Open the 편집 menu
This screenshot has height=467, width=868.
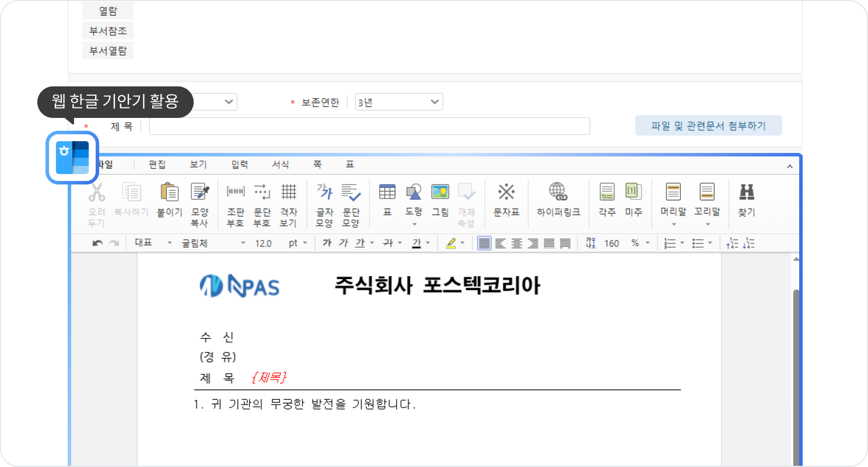coord(157,165)
